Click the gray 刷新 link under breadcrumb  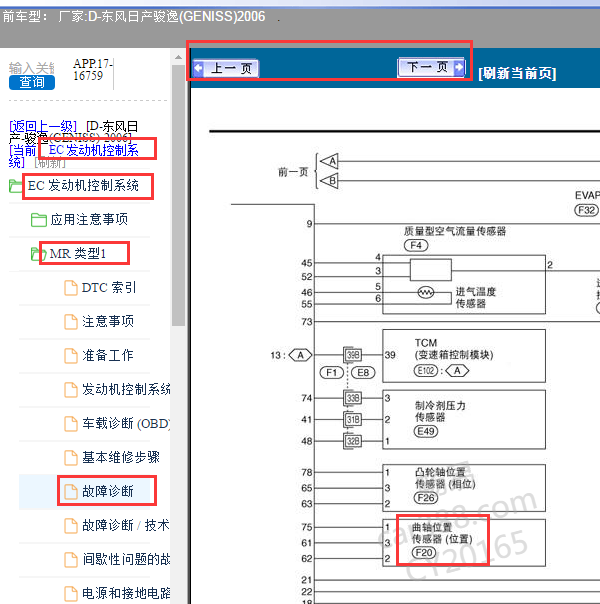coord(50,163)
